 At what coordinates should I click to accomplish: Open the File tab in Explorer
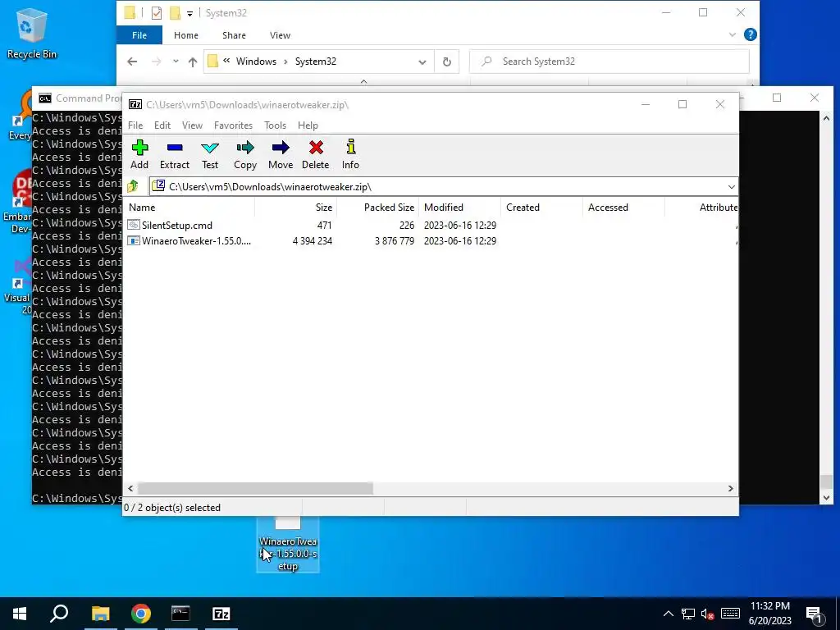139,35
